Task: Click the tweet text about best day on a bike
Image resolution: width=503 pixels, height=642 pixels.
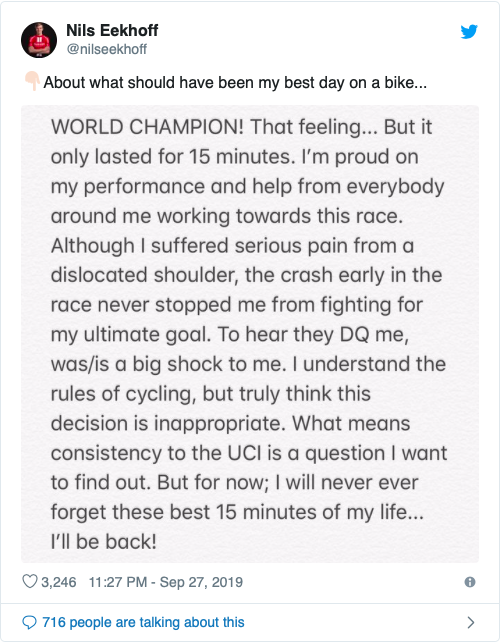Action: pos(235,82)
